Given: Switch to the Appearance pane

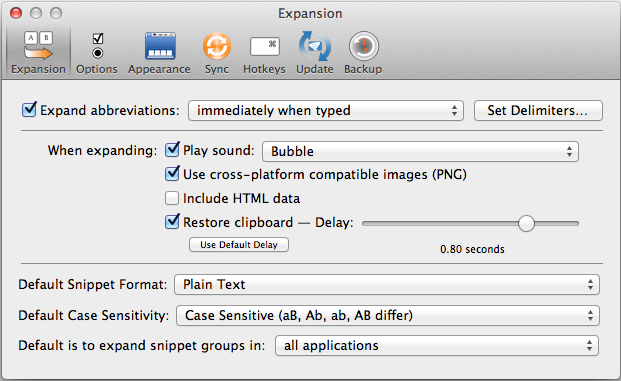Looking at the screenshot, I should [x=159, y=52].
